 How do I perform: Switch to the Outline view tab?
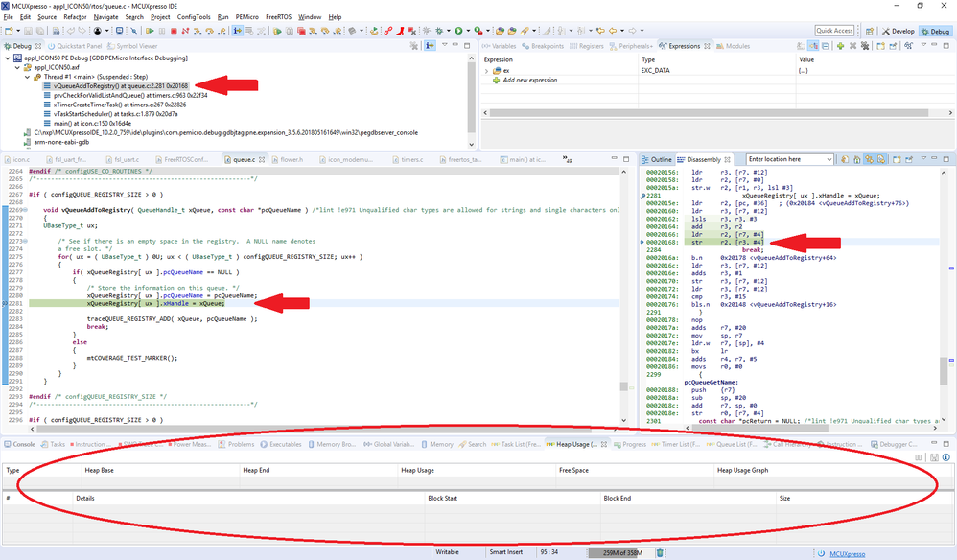coord(656,159)
